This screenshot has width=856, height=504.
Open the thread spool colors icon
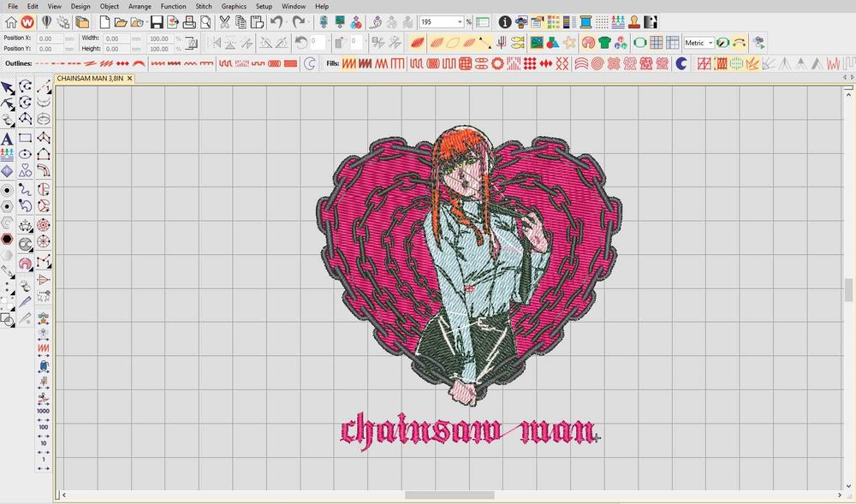click(x=586, y=22)
